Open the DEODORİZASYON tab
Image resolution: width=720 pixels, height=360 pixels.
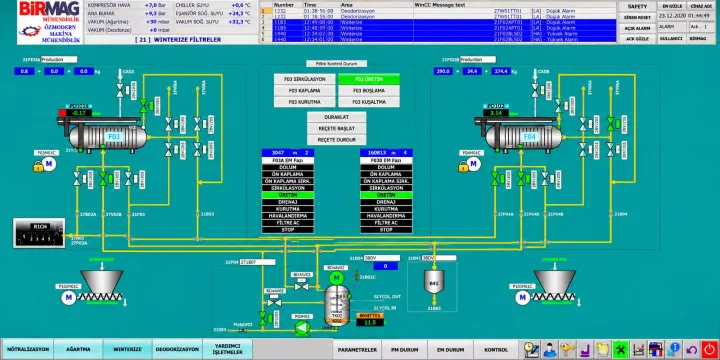click(x=177, y=349)
